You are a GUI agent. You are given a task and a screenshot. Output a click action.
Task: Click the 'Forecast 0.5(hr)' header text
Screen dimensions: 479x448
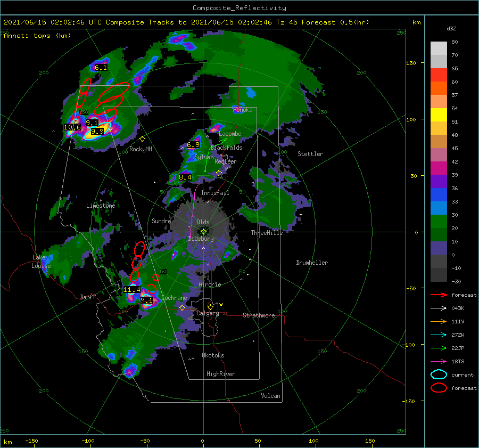pos(335,22)
